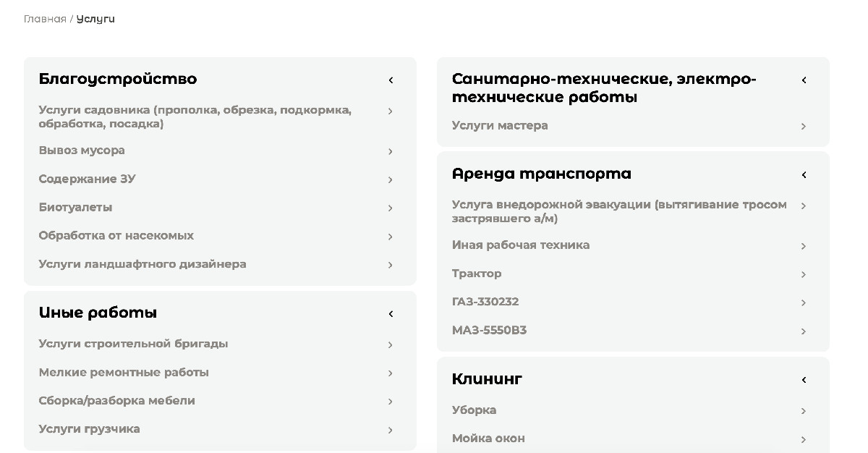Open Содержание ЗУ service
This screenshot has height=453, width=868.
pos(87,179)
